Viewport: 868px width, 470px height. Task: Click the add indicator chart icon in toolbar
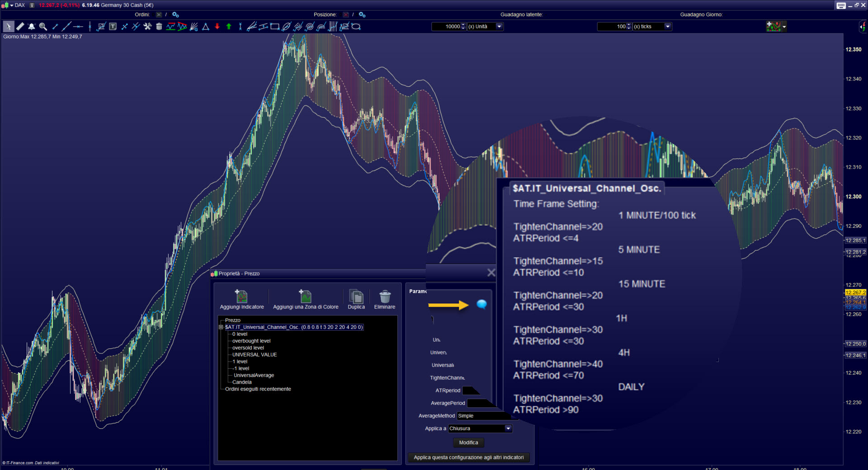click(x=773, y=27)
